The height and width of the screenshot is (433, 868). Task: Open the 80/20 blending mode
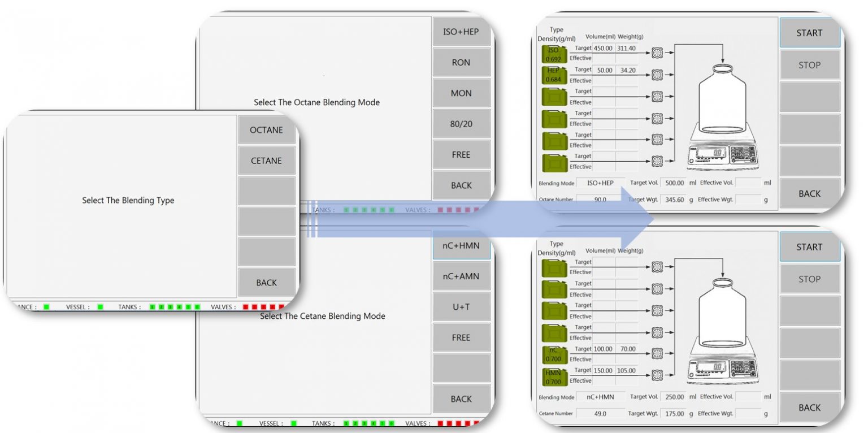coord(461,123)
